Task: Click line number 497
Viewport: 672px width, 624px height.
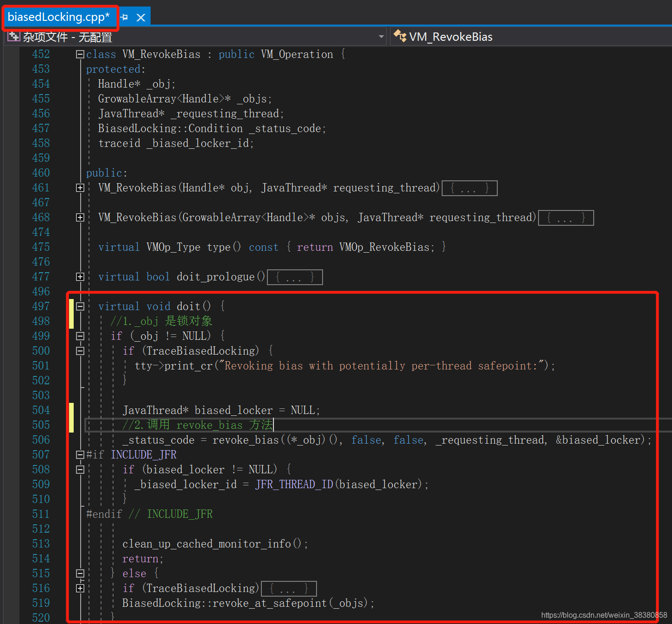Action: [x=41, y=306]
